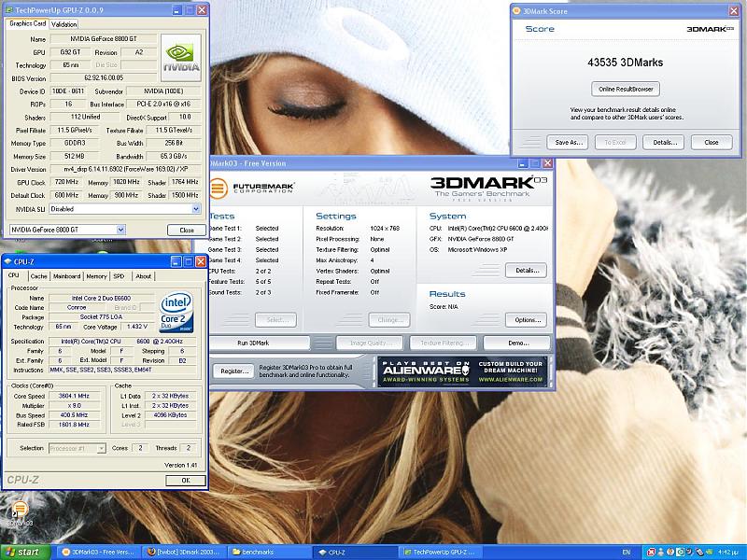The width and height of the screenshot is (747, 560).
Task: Open Details... under System in 3DMark03
Action: click(x=527, y=271)
